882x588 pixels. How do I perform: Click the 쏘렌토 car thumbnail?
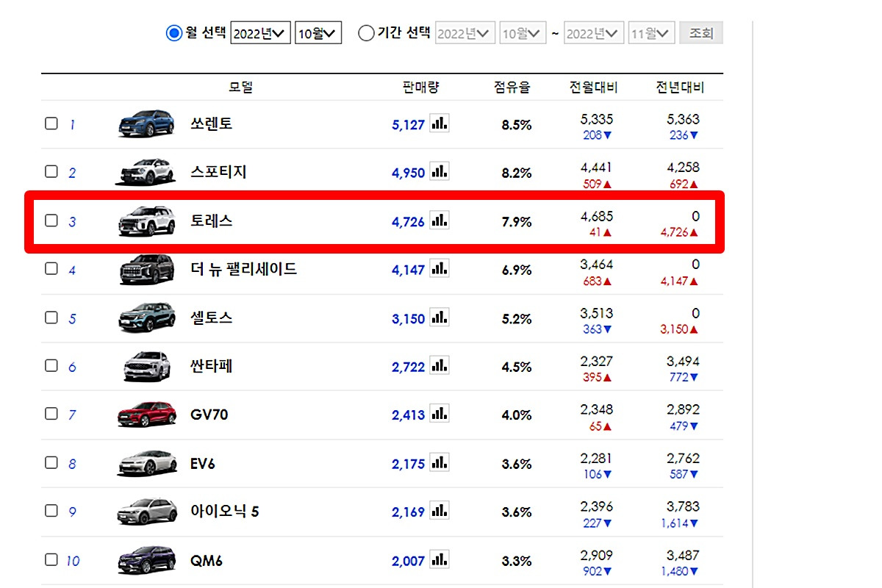tap(146, 124)
